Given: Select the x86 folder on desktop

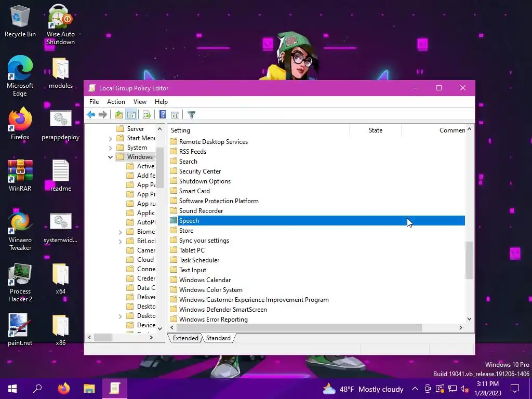Looking at the screenshot, I should [61, 330].
